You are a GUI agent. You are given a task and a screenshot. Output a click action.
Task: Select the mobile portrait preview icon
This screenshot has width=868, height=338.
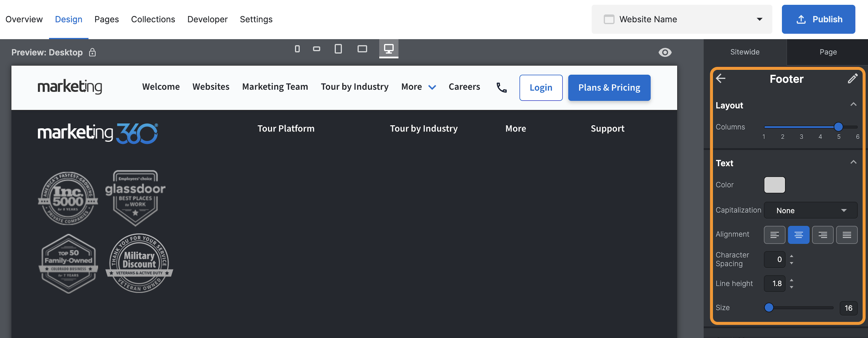click(x=297, y=49)
